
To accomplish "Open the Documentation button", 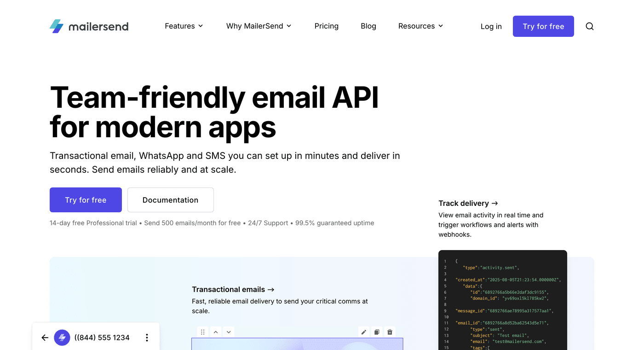I will pos(170,200).
